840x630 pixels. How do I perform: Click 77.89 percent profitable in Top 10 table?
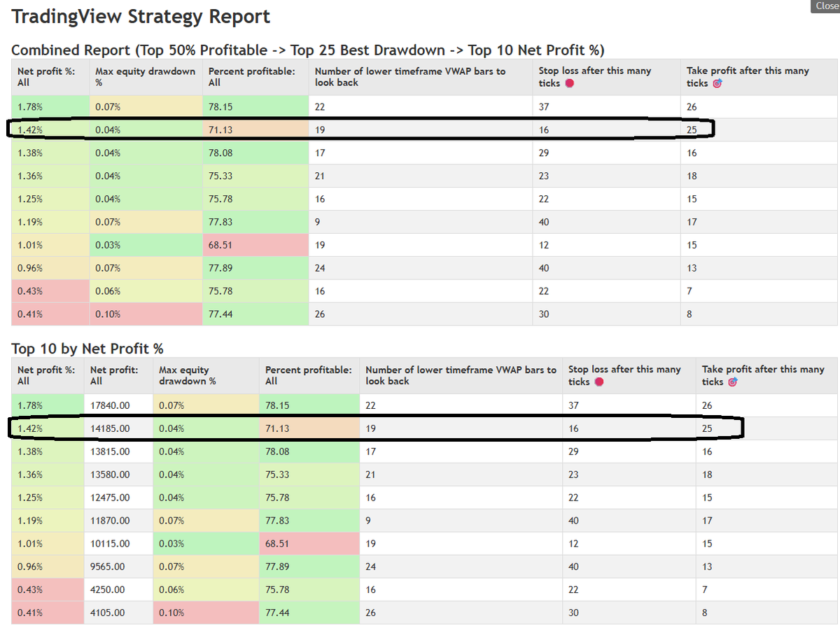(309, 567)
